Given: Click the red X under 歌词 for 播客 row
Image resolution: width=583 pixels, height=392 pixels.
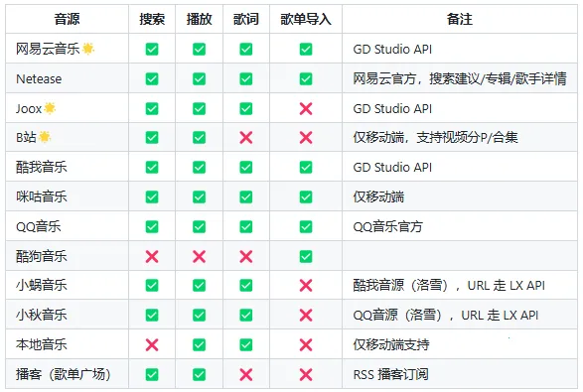Looking at the screenshot, I should [x=245, y=374].
